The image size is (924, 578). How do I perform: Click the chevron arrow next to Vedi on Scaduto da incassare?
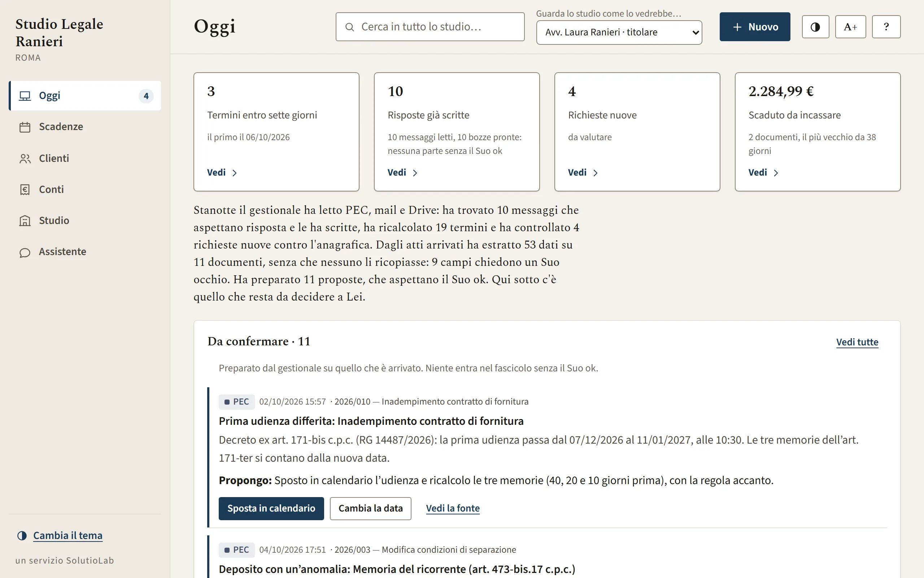[776, 173]
